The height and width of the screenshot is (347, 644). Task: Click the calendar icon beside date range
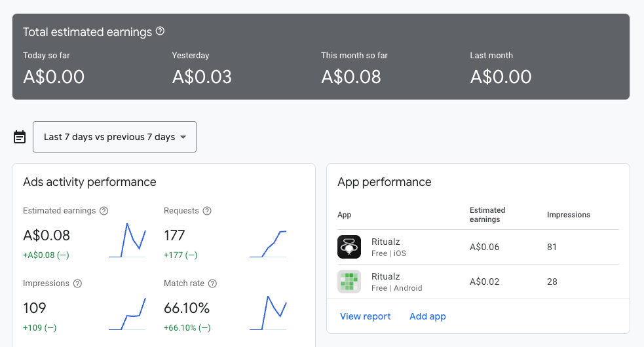click(x=19, y=137)
